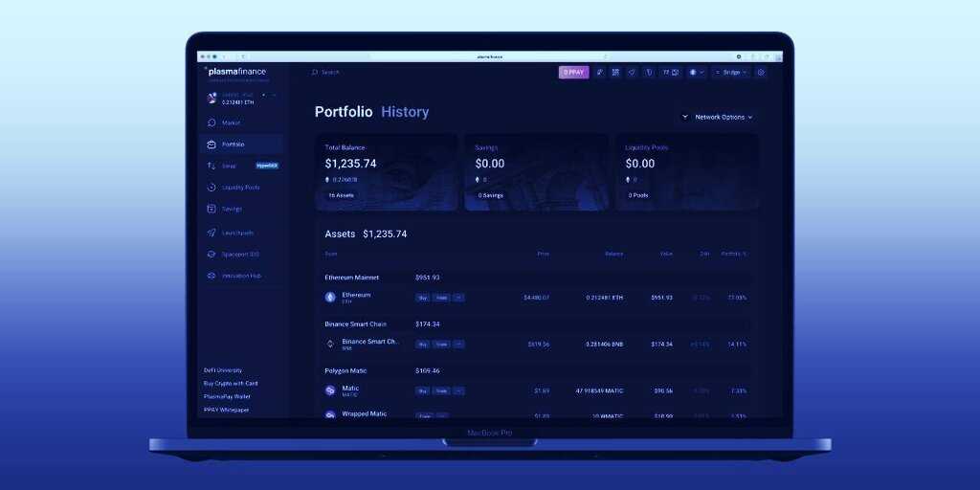Viewport: 980px width, 490px height.
Task: Select Liquidity Pools in sidebar menu
Action: tap(240, 188)
